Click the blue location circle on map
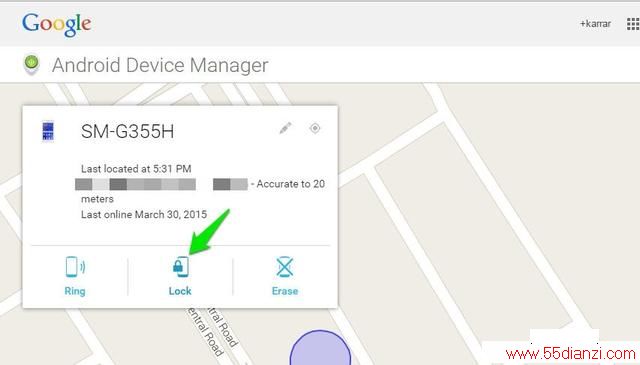The height and width of the screenshot is (365, 640). click(x=320, y=348)
